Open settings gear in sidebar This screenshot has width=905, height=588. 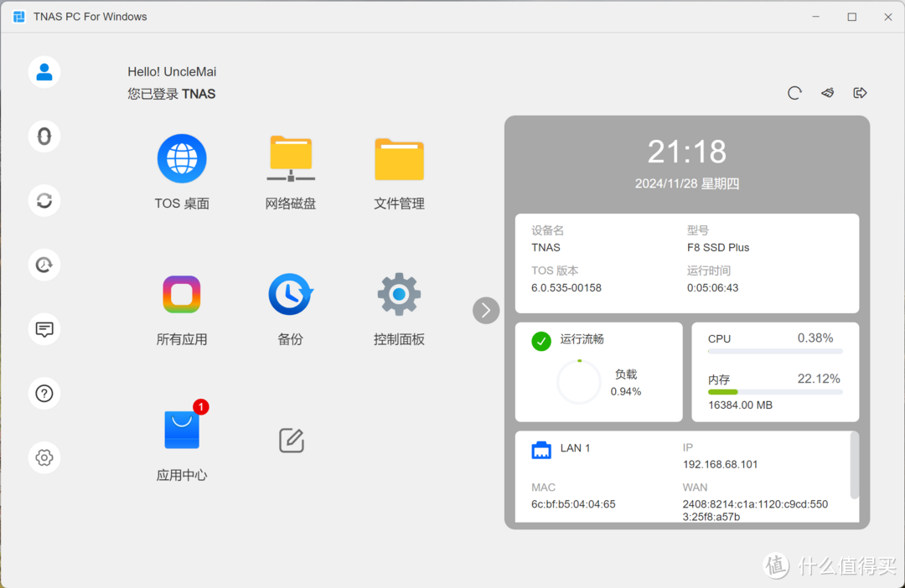[x=44, y=457]
